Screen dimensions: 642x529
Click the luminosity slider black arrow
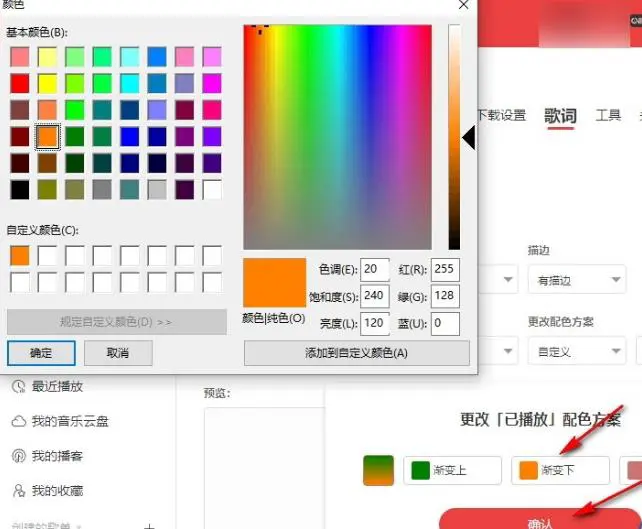point(469,137)
